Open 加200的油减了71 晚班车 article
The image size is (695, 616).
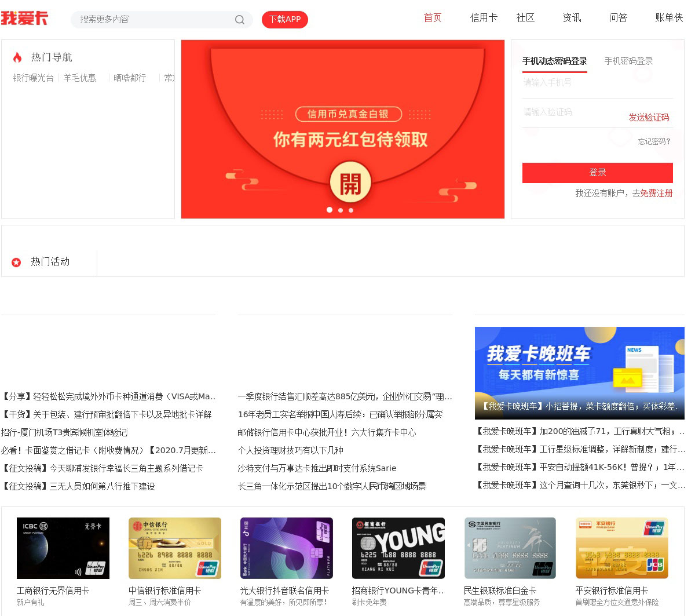[x=580, y=432]
